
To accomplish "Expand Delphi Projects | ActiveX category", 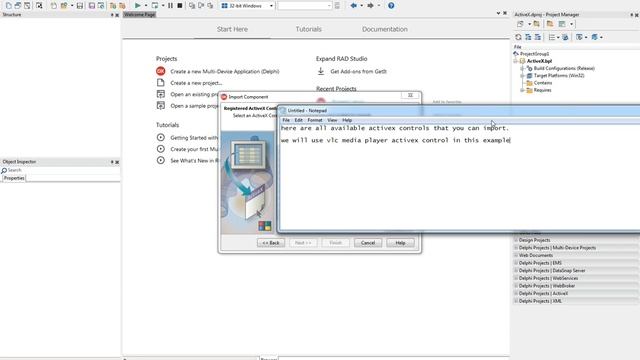I will 516,293.
